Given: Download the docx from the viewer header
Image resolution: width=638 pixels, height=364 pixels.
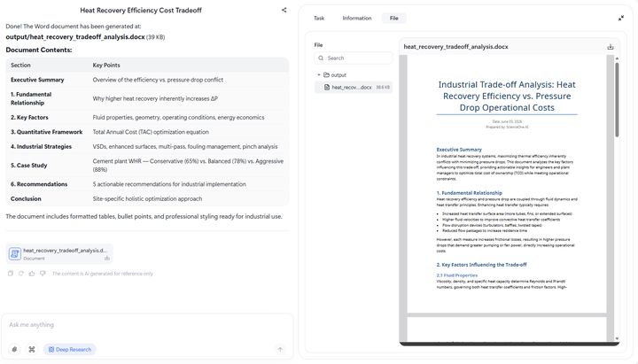Looking at the screenshot, I should (611, 47).
